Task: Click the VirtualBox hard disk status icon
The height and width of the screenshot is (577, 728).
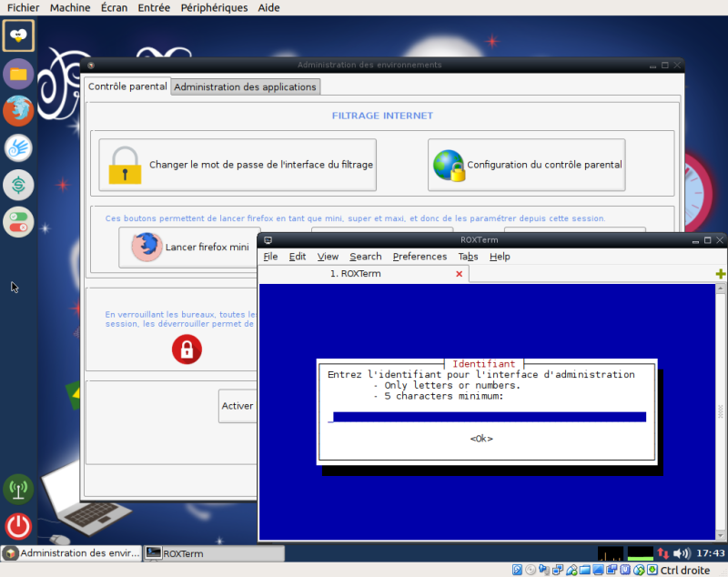Action: [x=517, y=570]
